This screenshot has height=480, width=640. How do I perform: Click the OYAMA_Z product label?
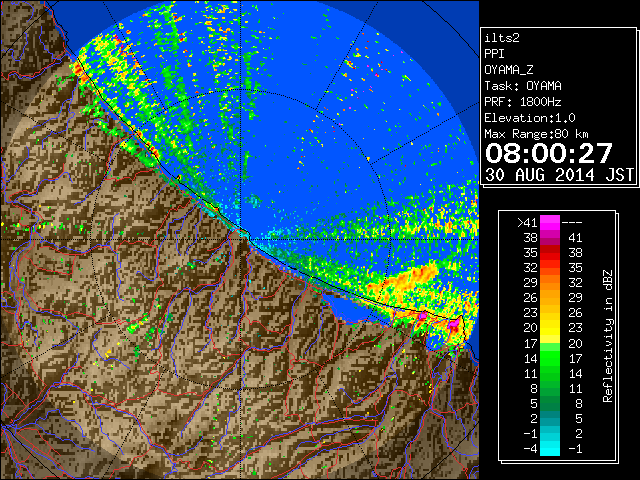point(509,70)
